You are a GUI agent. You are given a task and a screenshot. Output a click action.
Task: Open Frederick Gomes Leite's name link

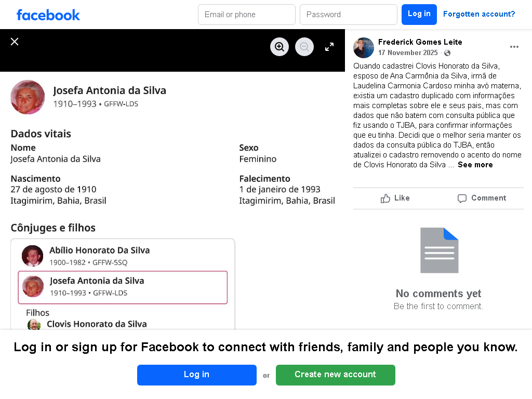(420, 42)
